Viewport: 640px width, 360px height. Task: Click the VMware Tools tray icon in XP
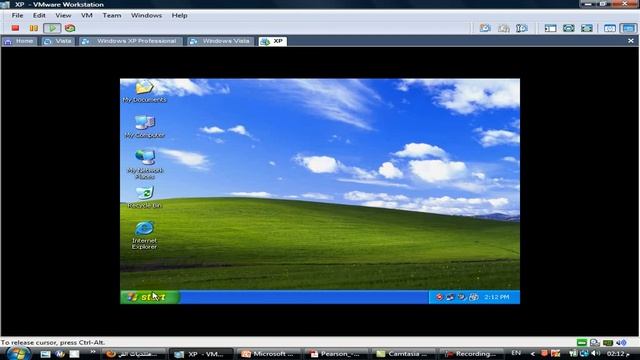473,297
